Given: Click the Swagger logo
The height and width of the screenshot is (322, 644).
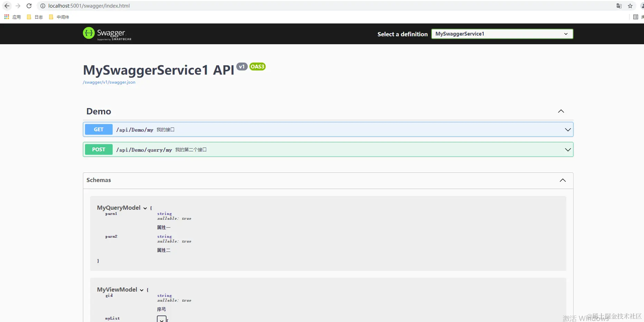Looking at the screenshot, I should click(x=107, y=34).
